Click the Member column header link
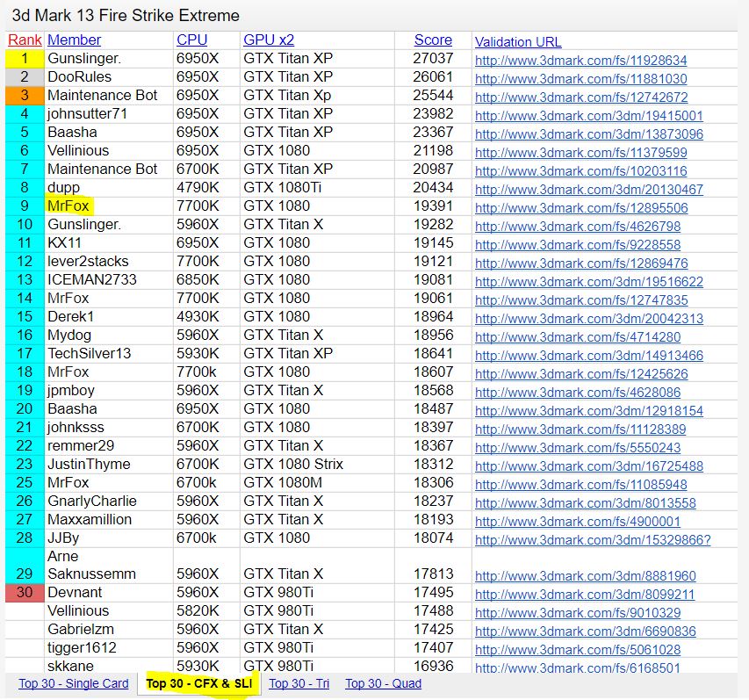 click(74, 40)
